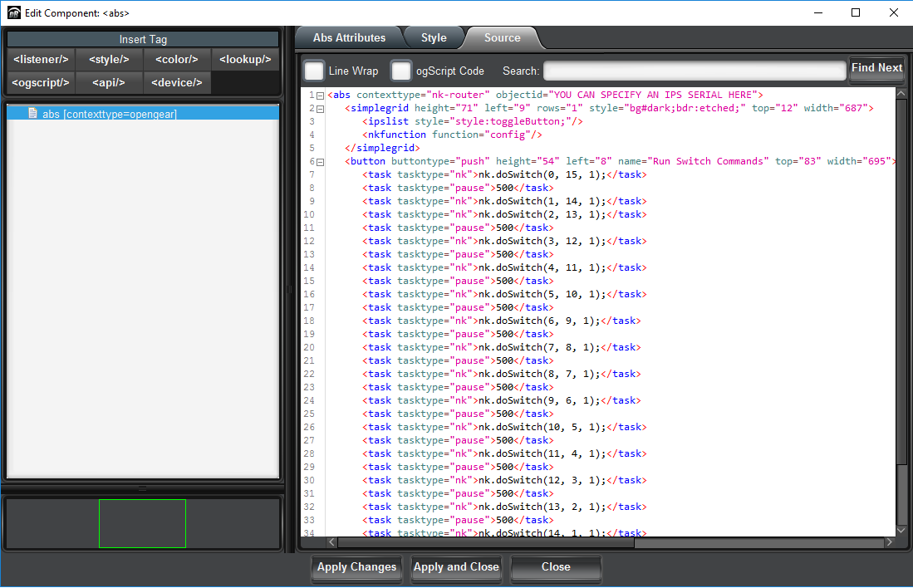Click the Find Next button
The width and height of the screenshot is (913, 588).
877,68
